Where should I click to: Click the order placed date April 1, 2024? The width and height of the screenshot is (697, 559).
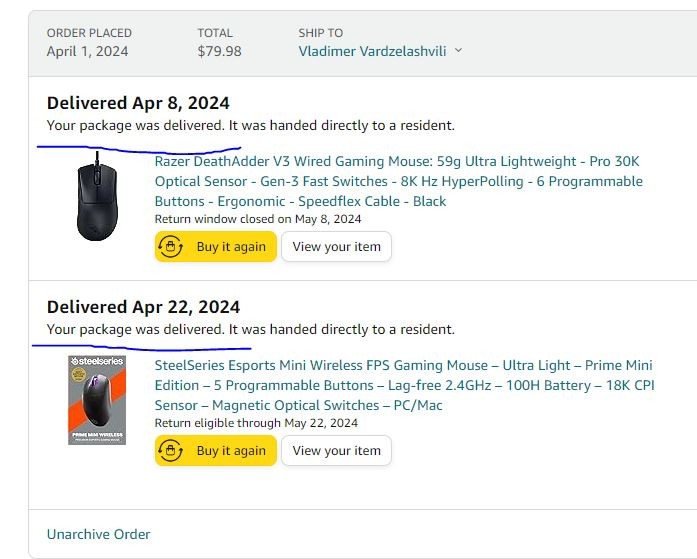[87, 51]
